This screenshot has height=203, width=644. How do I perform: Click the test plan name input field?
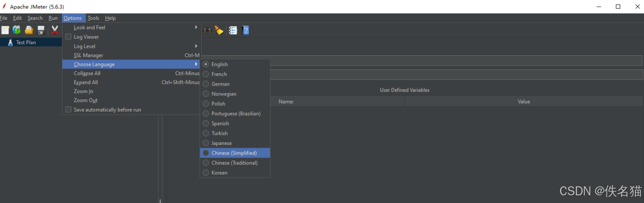click(456, 61)
